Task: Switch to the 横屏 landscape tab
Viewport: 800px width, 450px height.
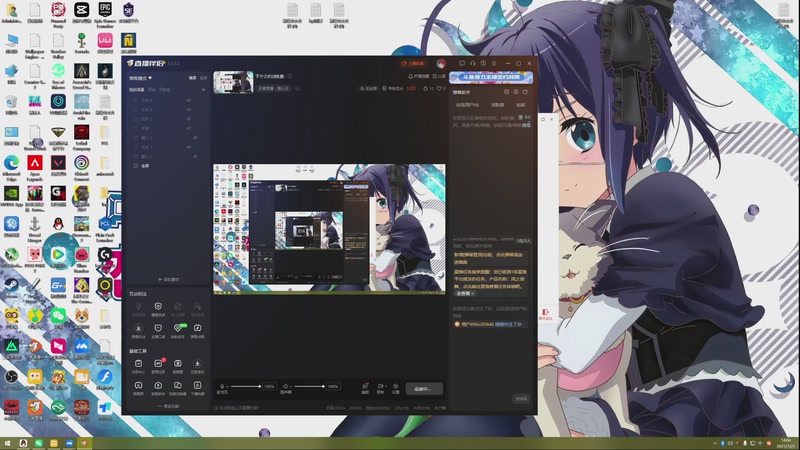Action: pyautogui.click(x=192, y=78)
